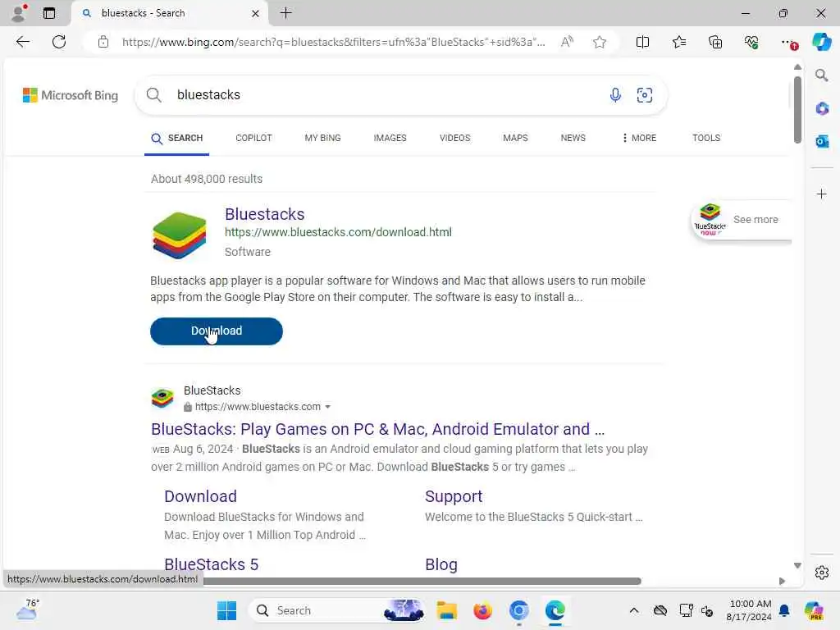This screenshot has height=630, width=840.
Task: Click the Bing search magnifier icon
Action: [153, 95]
